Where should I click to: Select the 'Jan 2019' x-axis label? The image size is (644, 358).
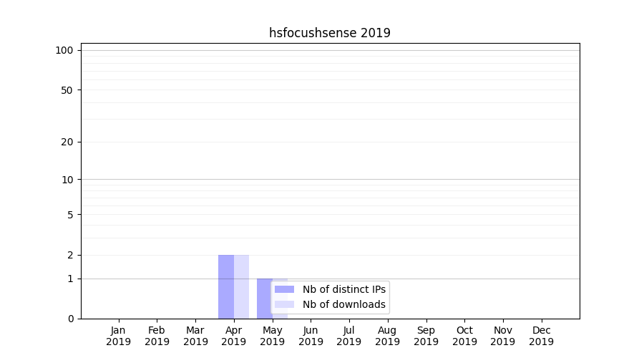pyautogui.click(x=119, y=336)
